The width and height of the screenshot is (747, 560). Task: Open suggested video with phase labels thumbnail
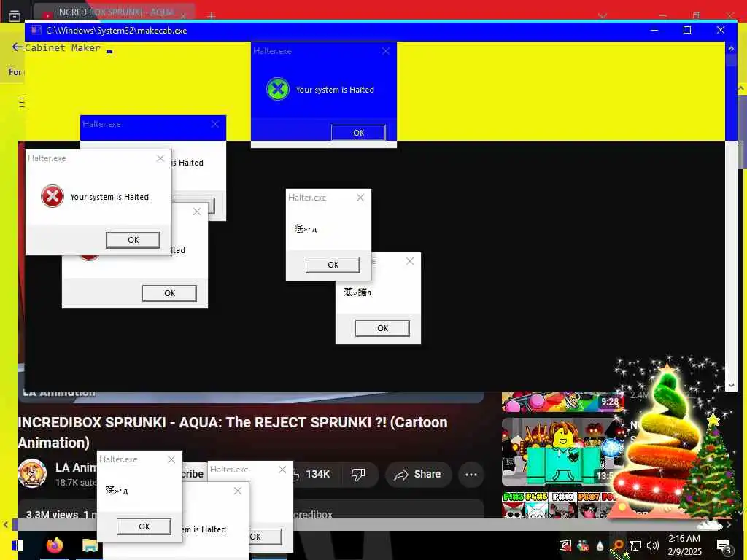(560, 505)
